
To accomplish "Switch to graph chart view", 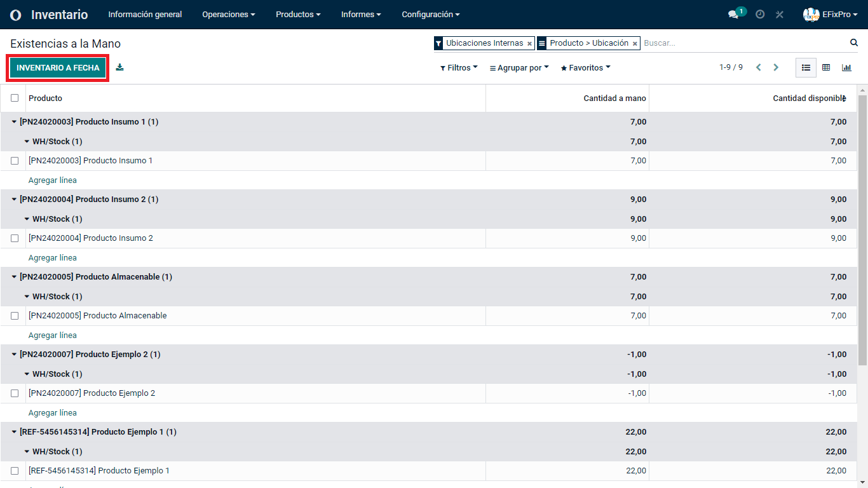I will (846, 67).
